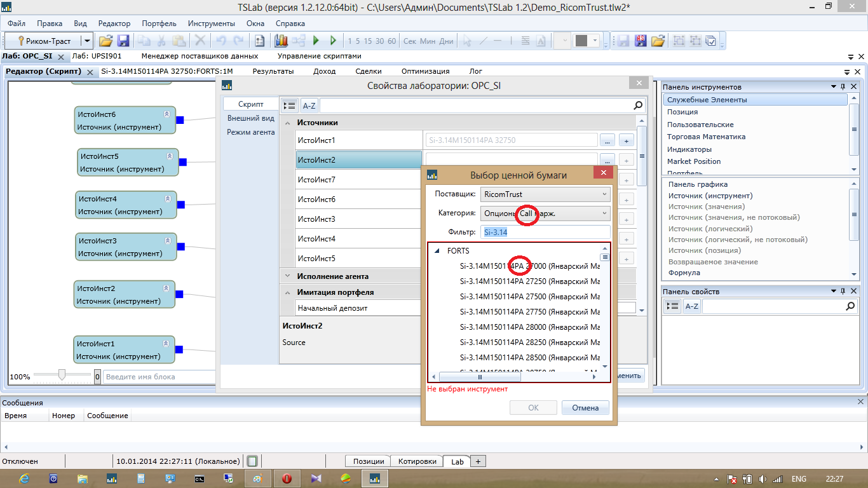Click the open folder icon in main toolbar
The width and height of the screenshot is (868, 488).
(x=105, y=41)
